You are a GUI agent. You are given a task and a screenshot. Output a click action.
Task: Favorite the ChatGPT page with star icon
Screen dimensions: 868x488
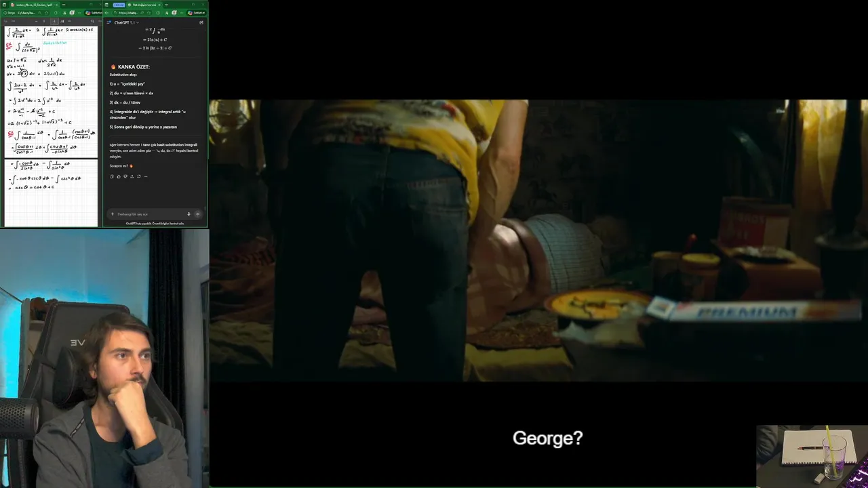(x=149, y=13)
